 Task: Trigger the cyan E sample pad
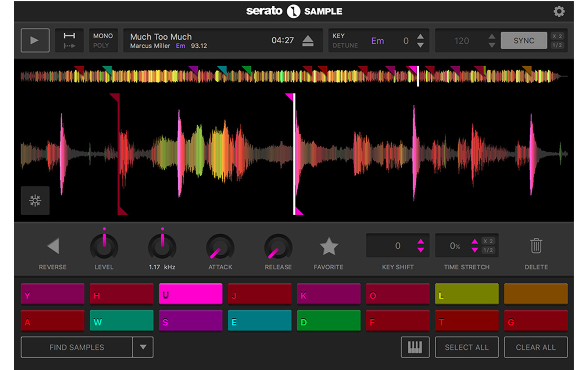[260, 321]
